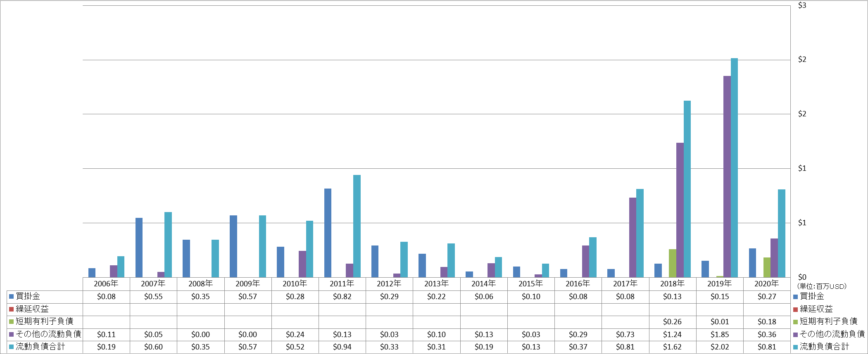This screenshot has width=868, height=354.
Task: Click the green 短期有利子負債 swatch in right legend
Action: pos(795,321)
